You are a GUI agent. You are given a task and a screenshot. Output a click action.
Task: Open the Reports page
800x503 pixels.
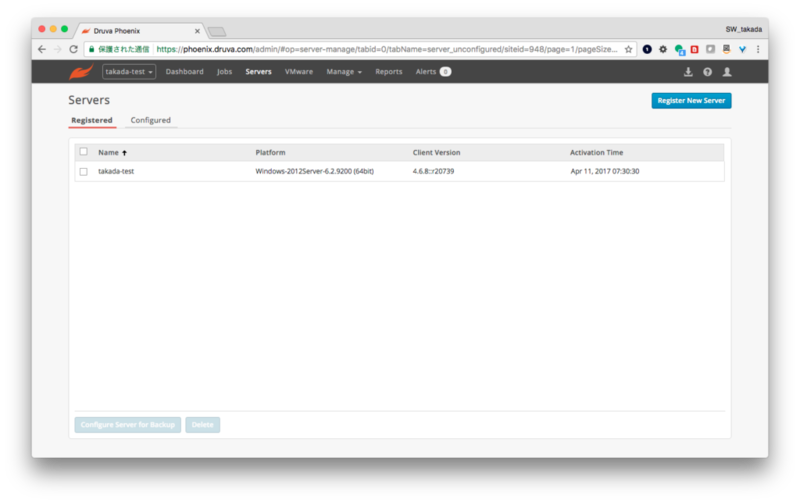388,72
